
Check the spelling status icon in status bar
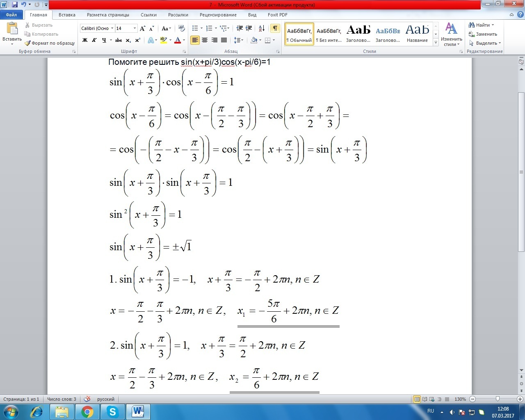[87, 399]
